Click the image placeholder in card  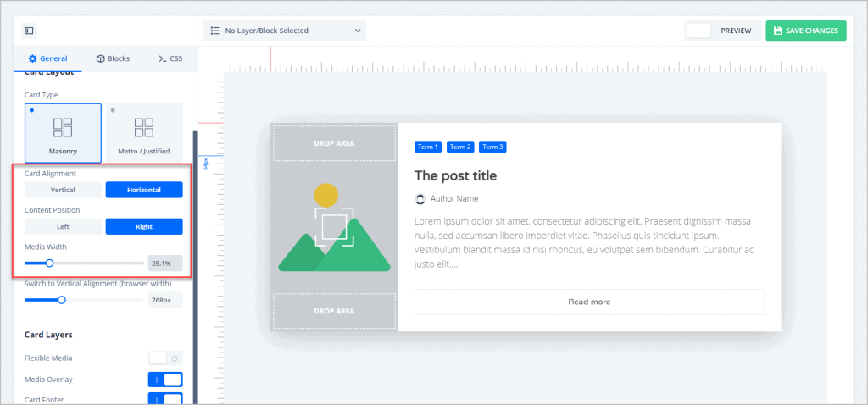(x=334, y=227)
